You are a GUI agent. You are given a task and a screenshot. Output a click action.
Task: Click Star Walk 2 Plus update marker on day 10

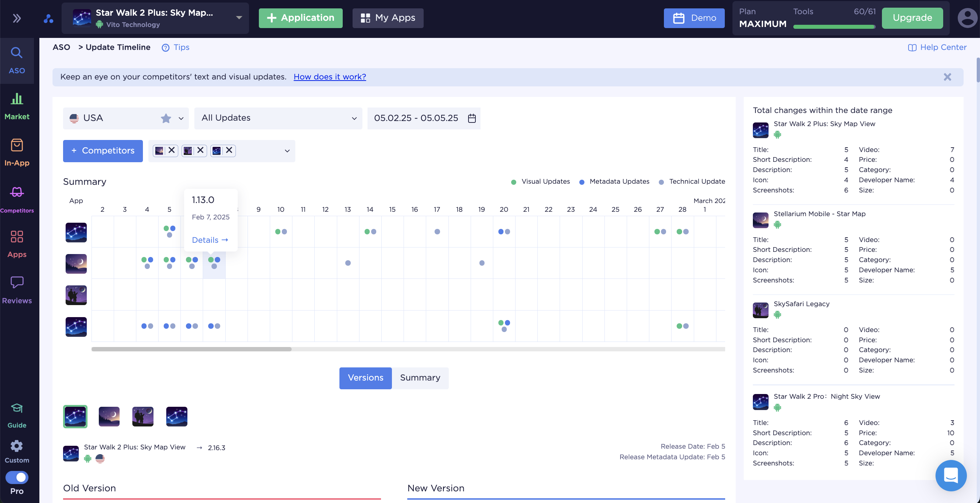pyautogui.click(x=281, y=231)
